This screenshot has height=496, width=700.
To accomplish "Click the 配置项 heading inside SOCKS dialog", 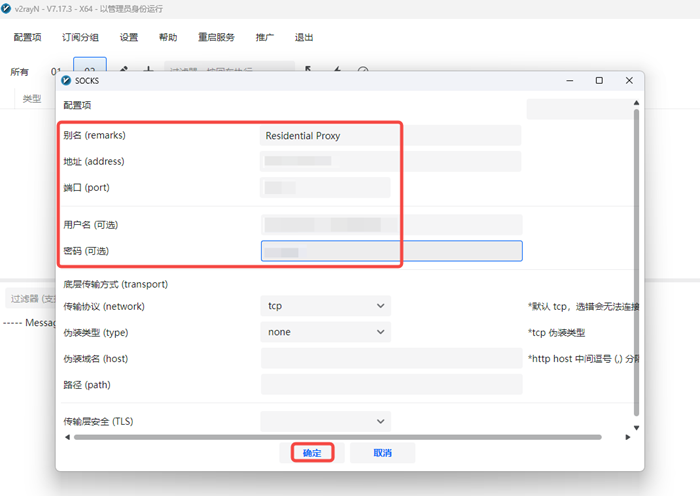I will [x=77, y=105].
